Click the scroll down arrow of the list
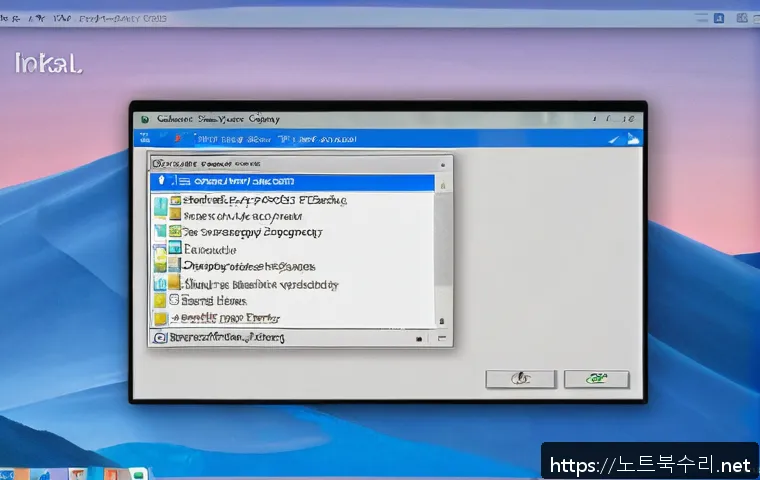Image resolution: width=760 pixels, height=480 pixels. tap(443, 320)
